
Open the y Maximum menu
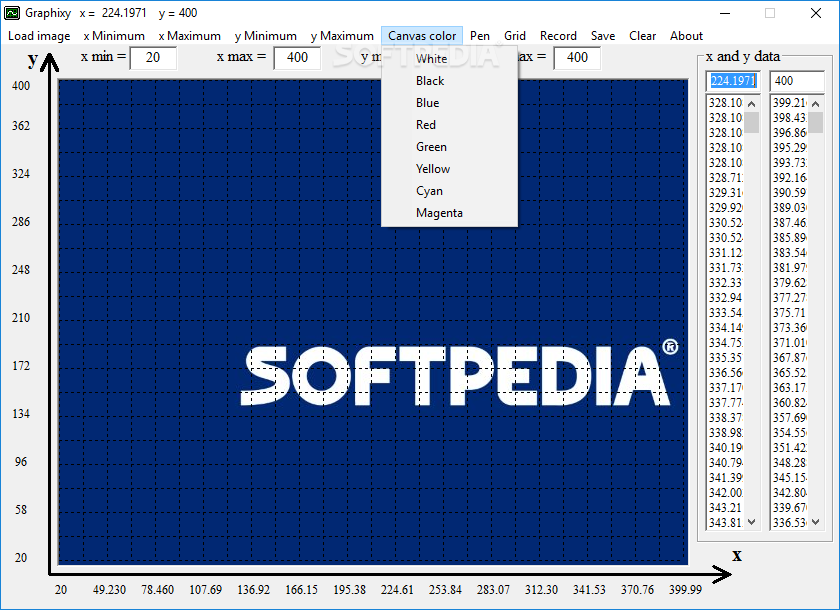[x=342, y=36]
